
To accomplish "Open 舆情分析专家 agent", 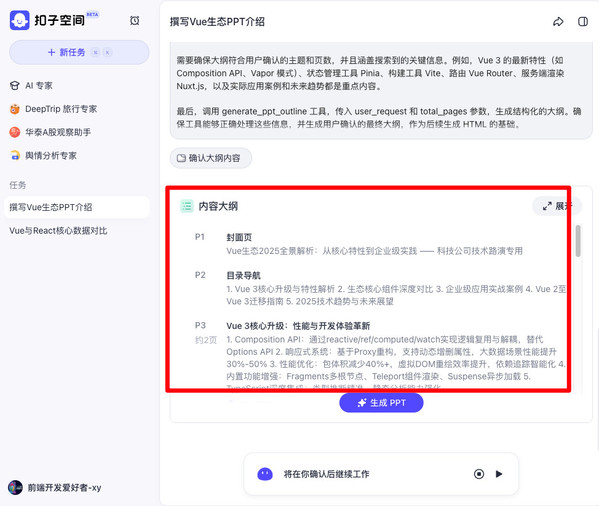I will click(x=43, y=156).
